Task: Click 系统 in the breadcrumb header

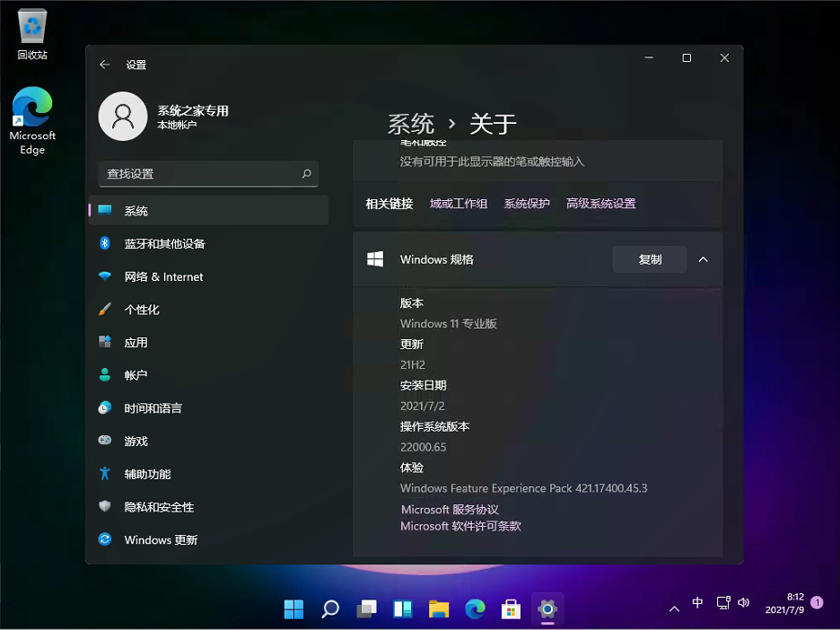Action: pyautogui.click(x=411, y=124)
